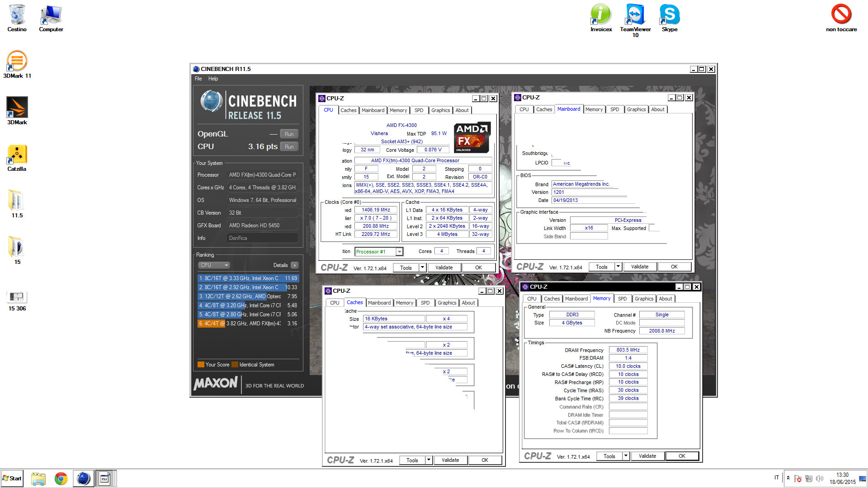Click OK in bottom-left CPU-Z window

(x=485, y=460)
